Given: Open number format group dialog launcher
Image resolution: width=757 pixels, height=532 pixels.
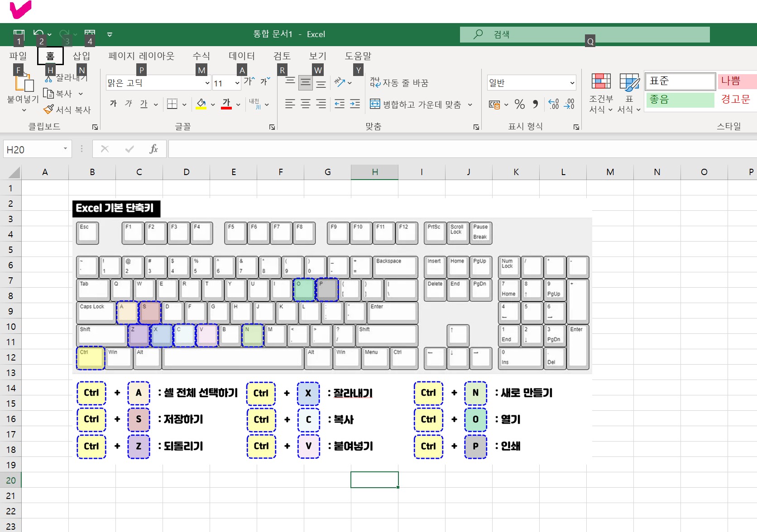Looking at the screenshot, I should tap(576, 127).
